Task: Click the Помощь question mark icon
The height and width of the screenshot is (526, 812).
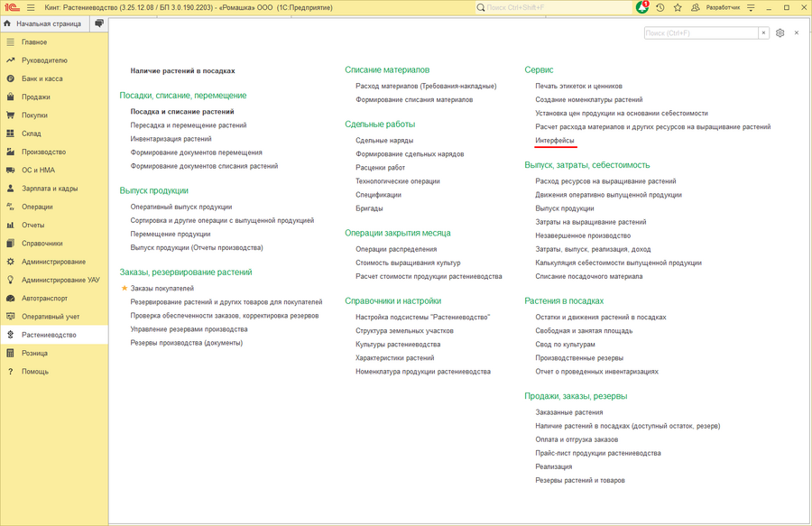Action: [x=10, y=371]
